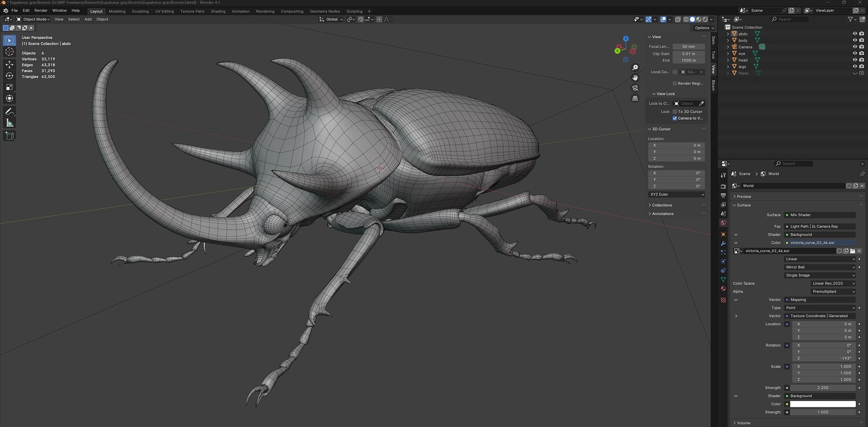Image resolution: width=868 pixels, height=427 pixels.
Task: Click the white Background color swatch
Action: (x=822, y=404)
